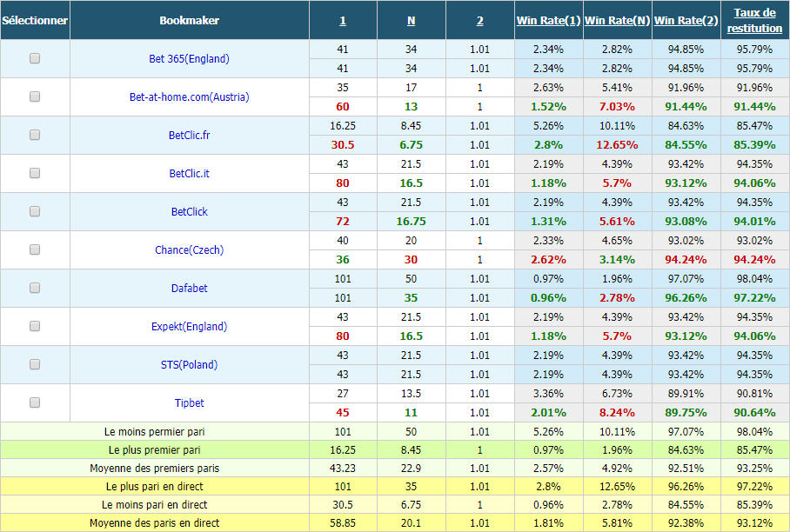
Task: Open the Bet-at-home.com(Austria) link
Action: point(189,97)
